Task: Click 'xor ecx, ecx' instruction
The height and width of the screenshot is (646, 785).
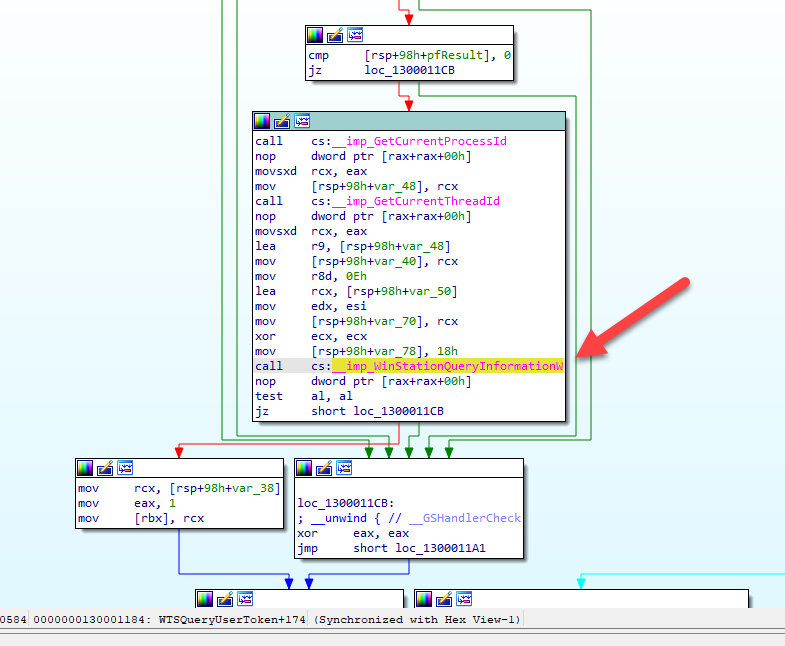Action: [311, 337]
